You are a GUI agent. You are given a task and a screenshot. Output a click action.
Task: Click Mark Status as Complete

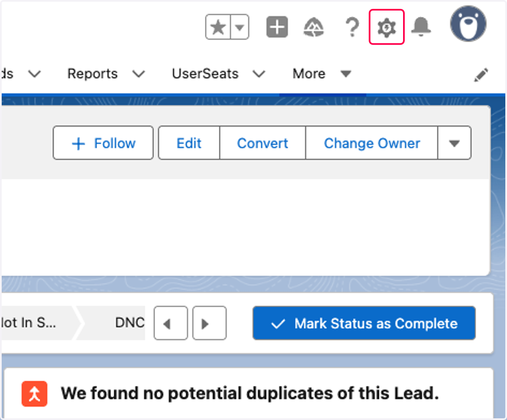[x=364, y=323]
